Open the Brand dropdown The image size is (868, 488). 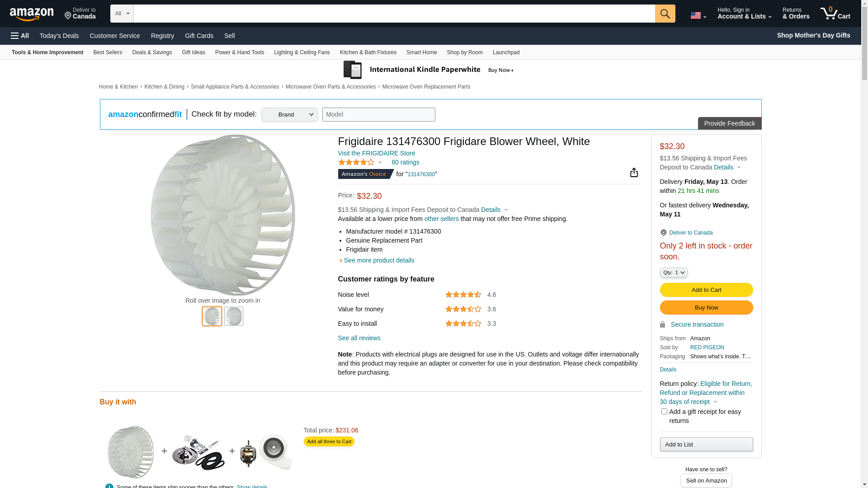pos(289,115)
